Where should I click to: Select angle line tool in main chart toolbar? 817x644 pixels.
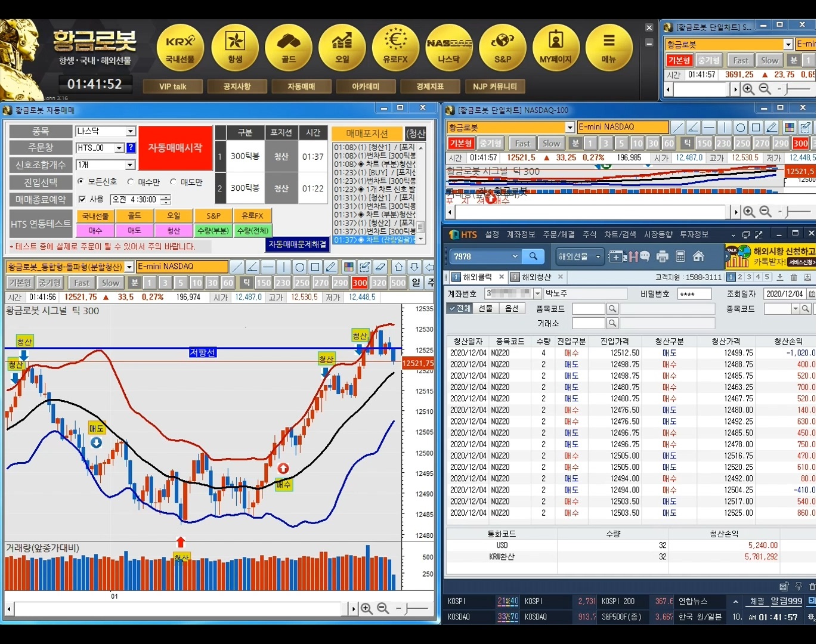tap(253, 267)
